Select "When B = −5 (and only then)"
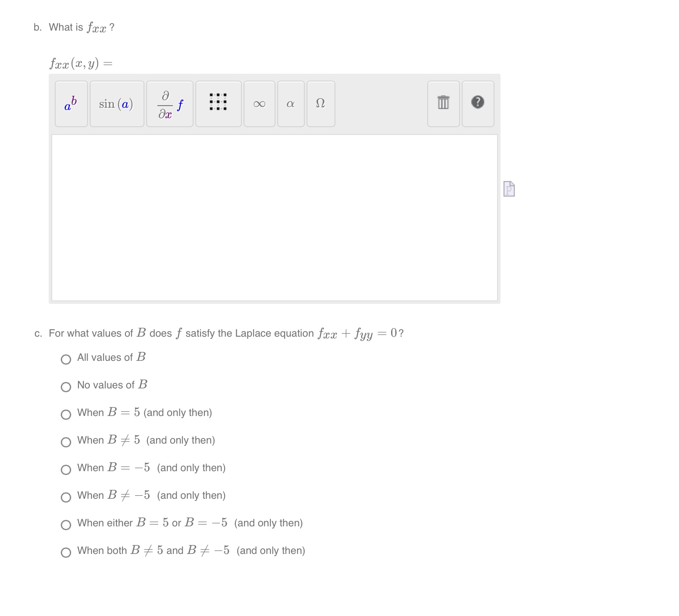679x616 pixels. (x=66, y=470)
